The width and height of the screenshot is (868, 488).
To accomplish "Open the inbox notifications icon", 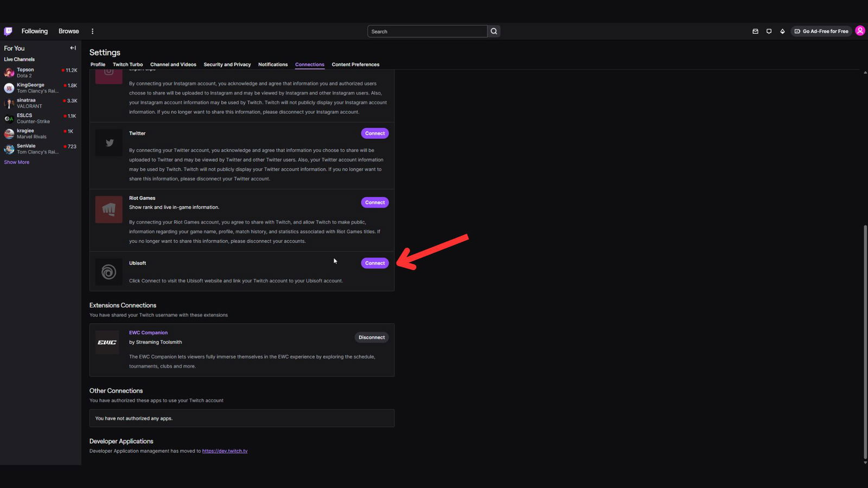I will [755, 31].
